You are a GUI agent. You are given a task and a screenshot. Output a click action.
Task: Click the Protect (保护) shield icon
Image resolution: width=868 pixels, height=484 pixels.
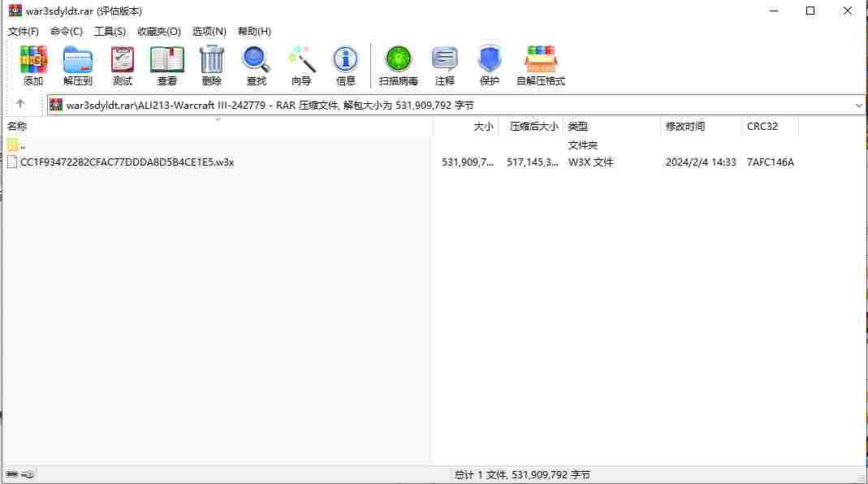[x=490, y=65]
